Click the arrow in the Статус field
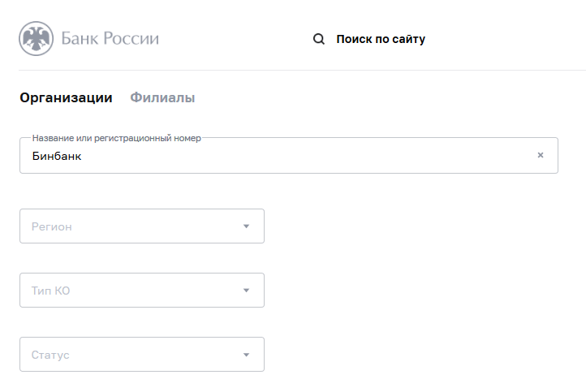Viewport: 586px width, 392px height. point(246,355)
